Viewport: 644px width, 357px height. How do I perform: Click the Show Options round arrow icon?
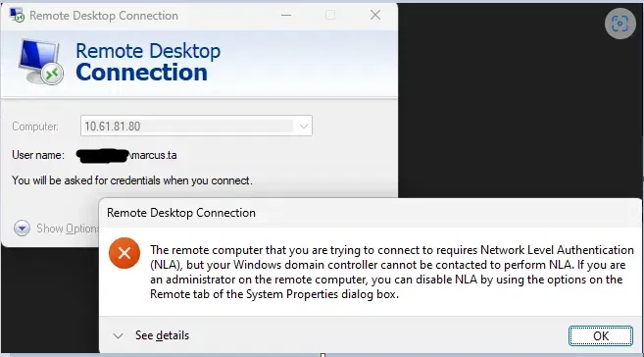coord(22,228)
